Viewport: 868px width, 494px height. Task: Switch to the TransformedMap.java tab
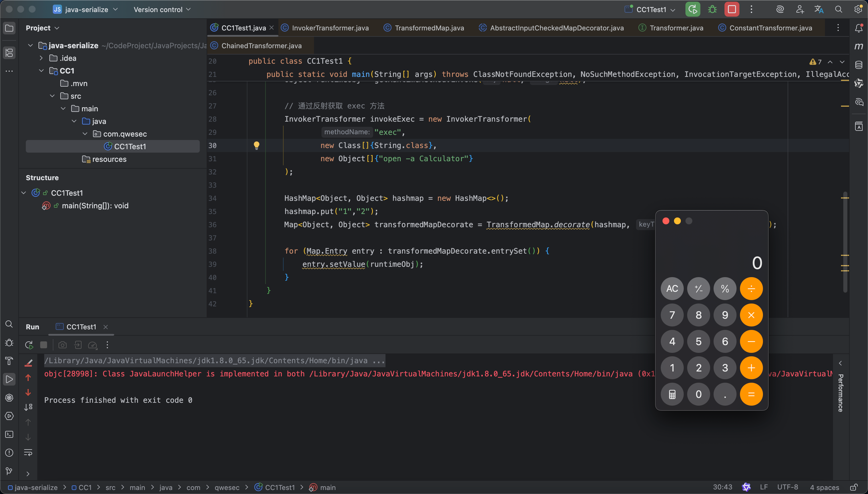tap(429, 28)
